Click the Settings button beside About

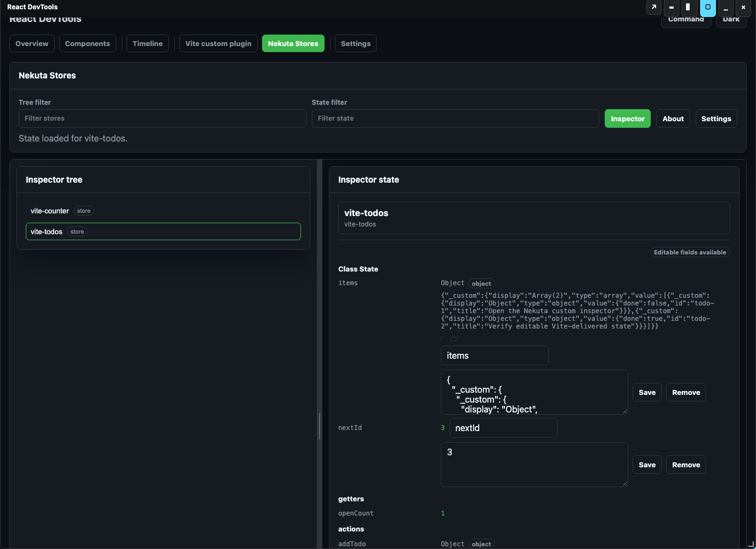point(716,118)
